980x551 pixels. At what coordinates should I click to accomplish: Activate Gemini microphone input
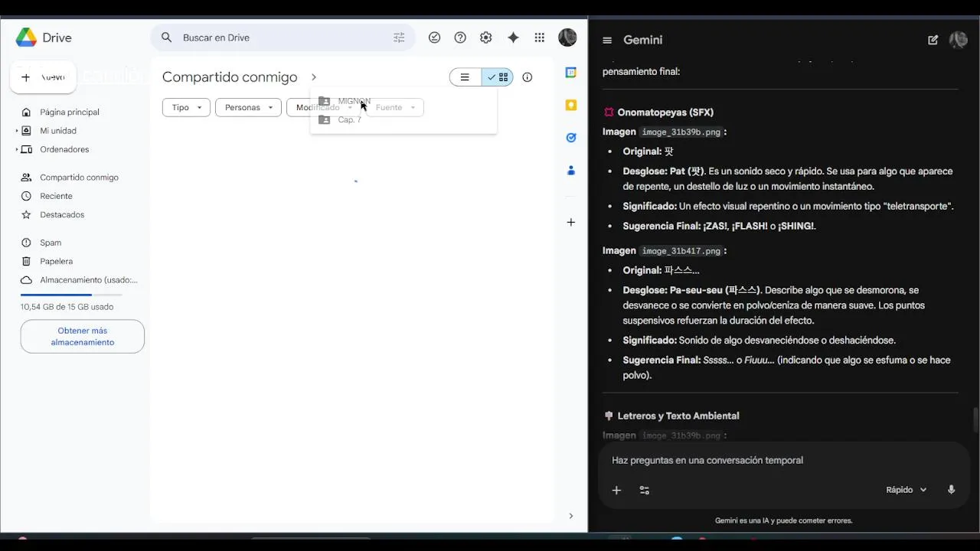pyautogui.click(x=951, y=490)
